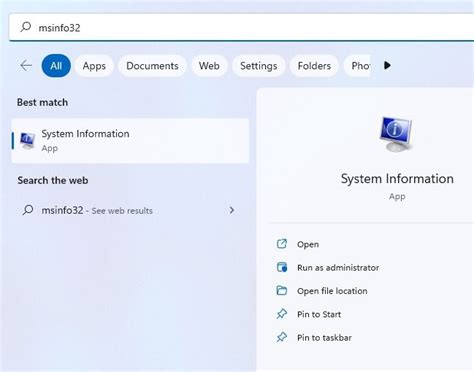The image size is (474, 372).
Task: Switch to the Web filter tab
Action: 209,66
